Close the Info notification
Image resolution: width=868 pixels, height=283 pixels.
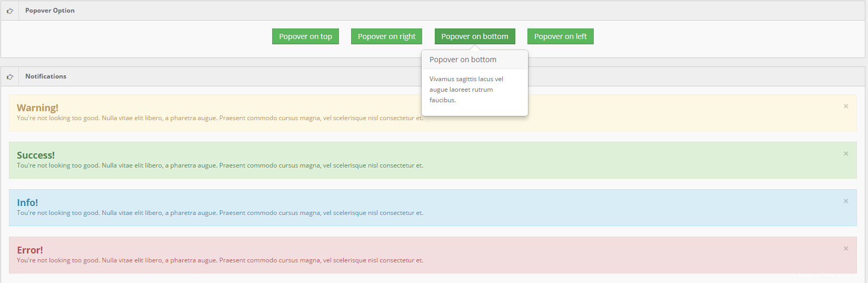tap(846, 201)
